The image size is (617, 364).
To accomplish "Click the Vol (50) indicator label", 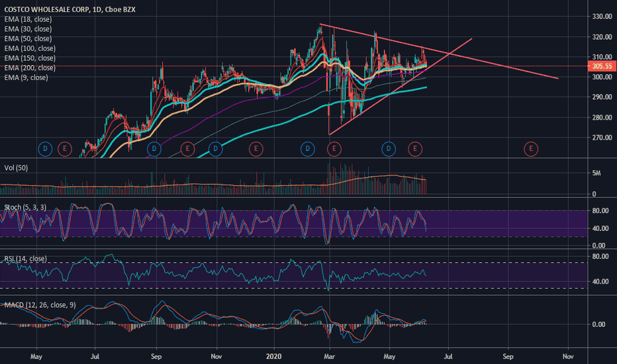I will (16, 168).
